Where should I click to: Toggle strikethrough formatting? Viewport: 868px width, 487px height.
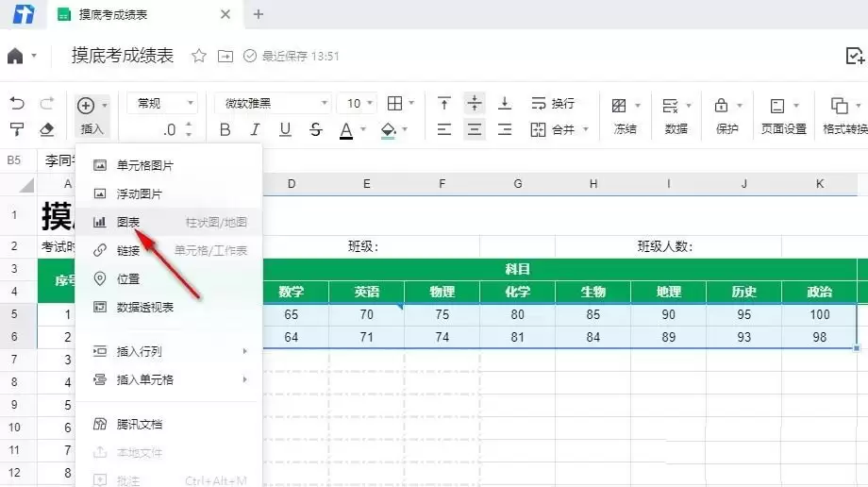(x=315, y=129)
